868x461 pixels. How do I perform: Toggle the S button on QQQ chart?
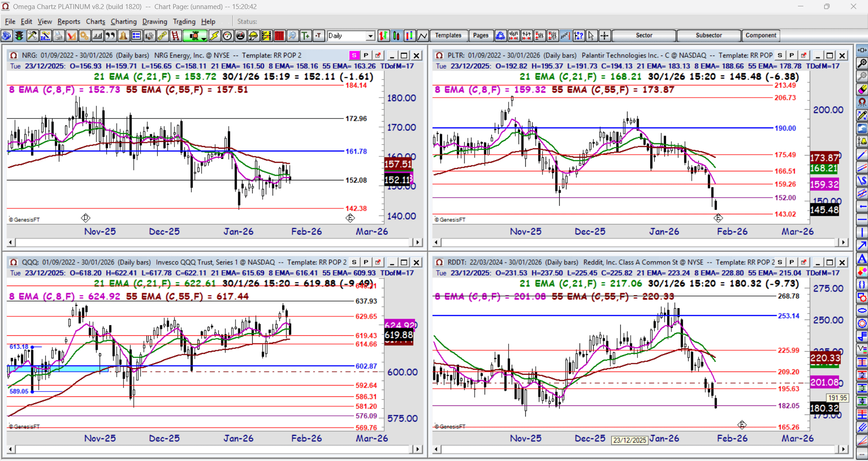354,263
